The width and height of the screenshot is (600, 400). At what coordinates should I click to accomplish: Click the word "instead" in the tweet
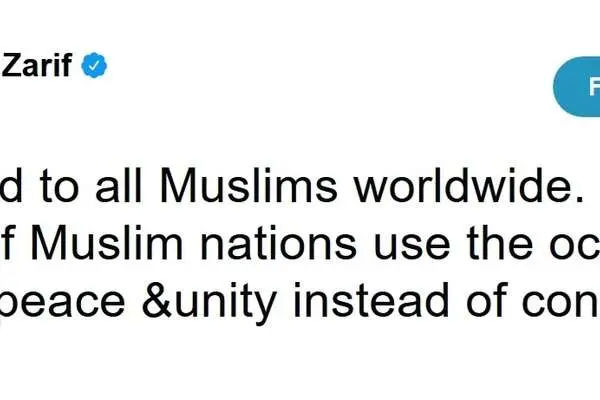tap(370, 300)
